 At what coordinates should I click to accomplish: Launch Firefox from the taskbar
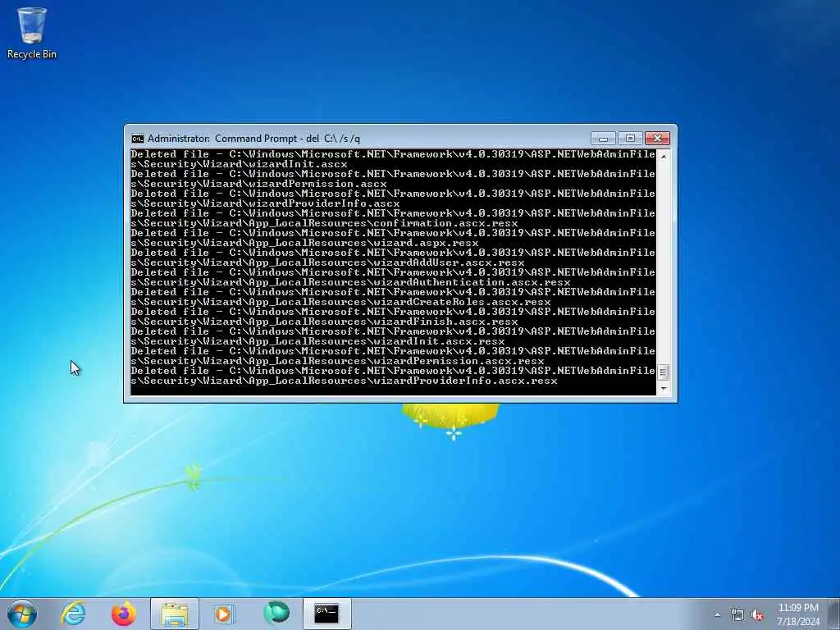coord(124,614)
